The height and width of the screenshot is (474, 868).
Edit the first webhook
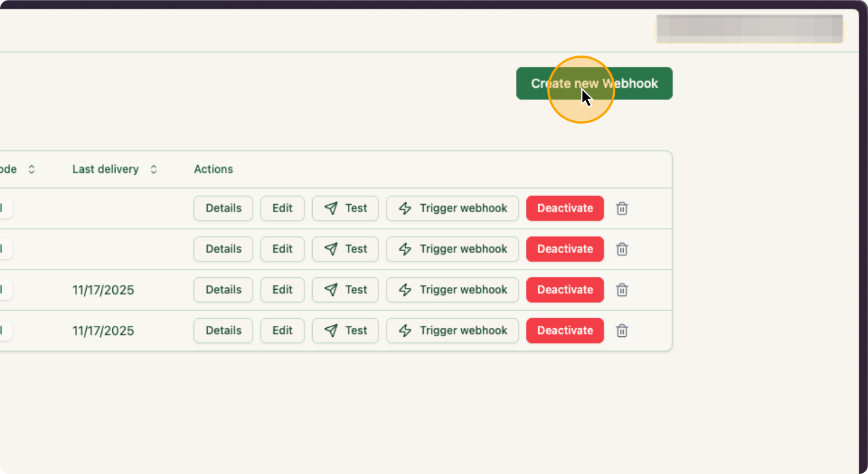click(282, 208)
